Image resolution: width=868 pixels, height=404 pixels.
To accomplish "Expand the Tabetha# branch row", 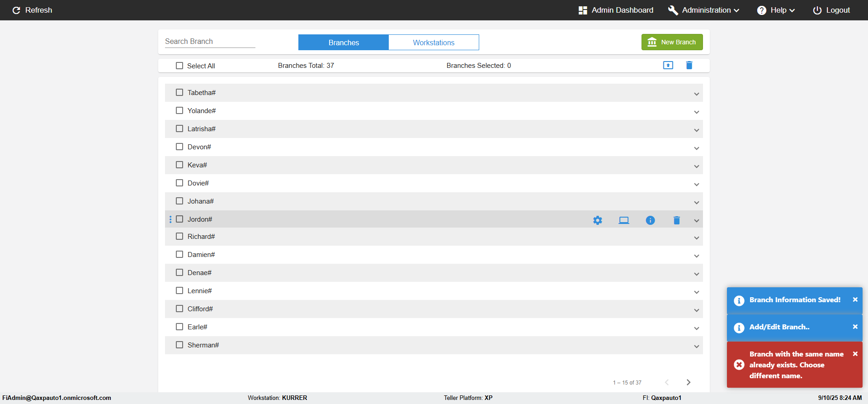I will point(697,94).
